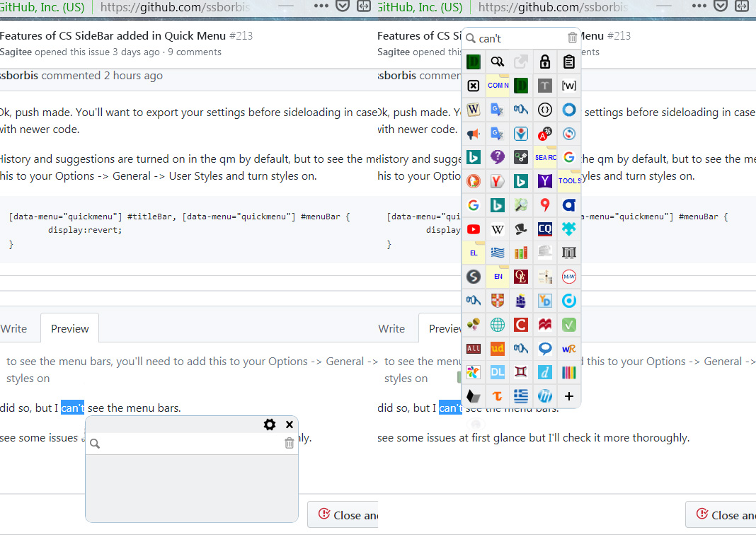Viewport: 756px width, 554px height.
Task: Click the turquoise puzzle piece icon
Action: 569,229
